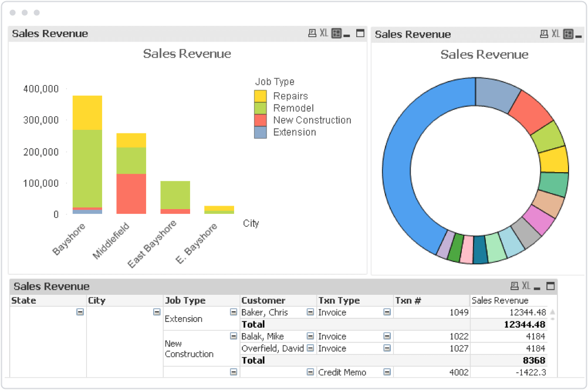This screenshot has width=588, height=390.
Task: Click the pivot table scroll up arrow
Action: click(552, 311)
